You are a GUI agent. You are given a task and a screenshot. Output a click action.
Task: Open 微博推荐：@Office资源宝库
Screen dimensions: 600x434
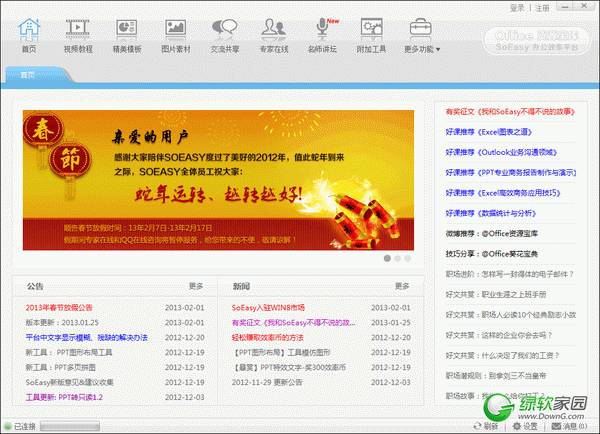[x=492, y=233]
